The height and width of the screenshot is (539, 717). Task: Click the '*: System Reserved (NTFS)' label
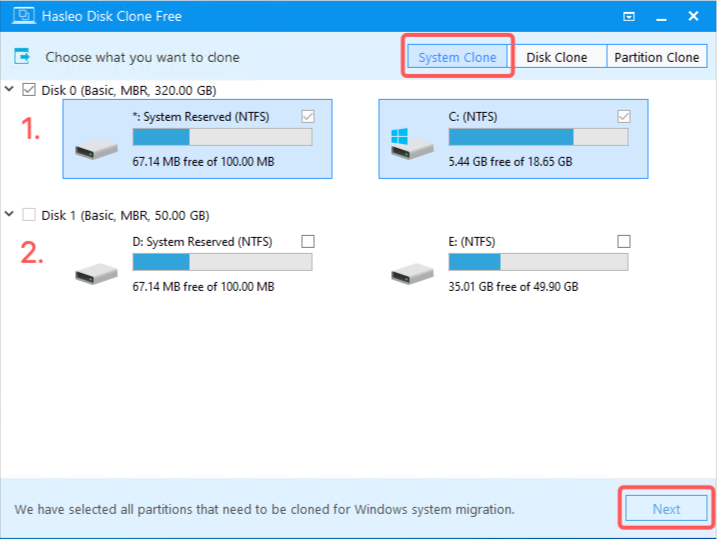201,117
